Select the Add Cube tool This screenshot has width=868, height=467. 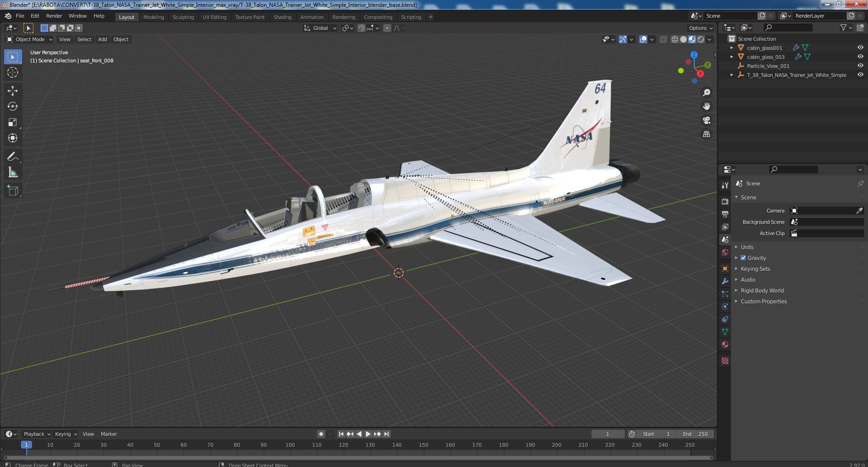coord(13,191)
